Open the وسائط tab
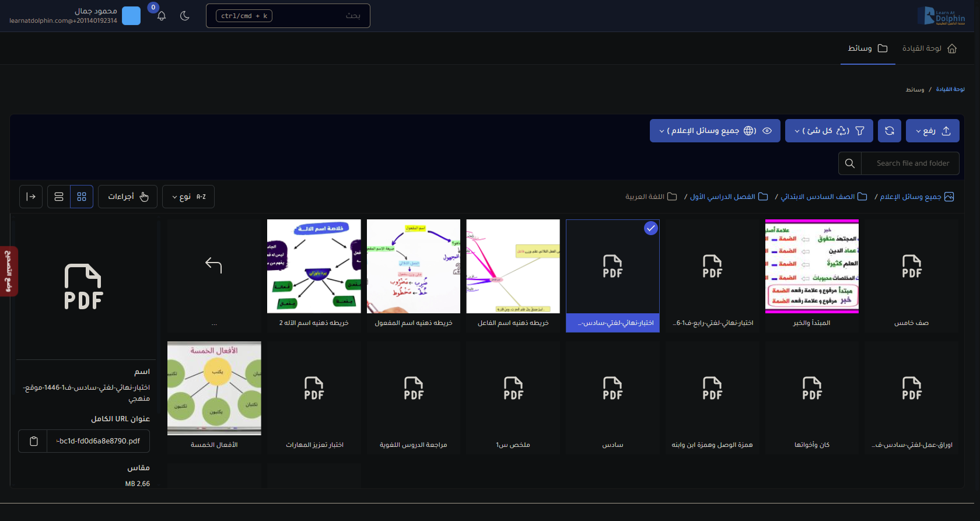The height and width of the screenshot is (521, 980). [x=867, y=48]
